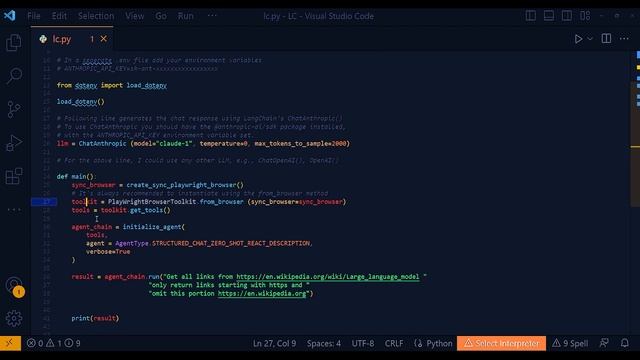
Task: Open the Wikipedia Large_language_model link
Action: click(328, 277)
